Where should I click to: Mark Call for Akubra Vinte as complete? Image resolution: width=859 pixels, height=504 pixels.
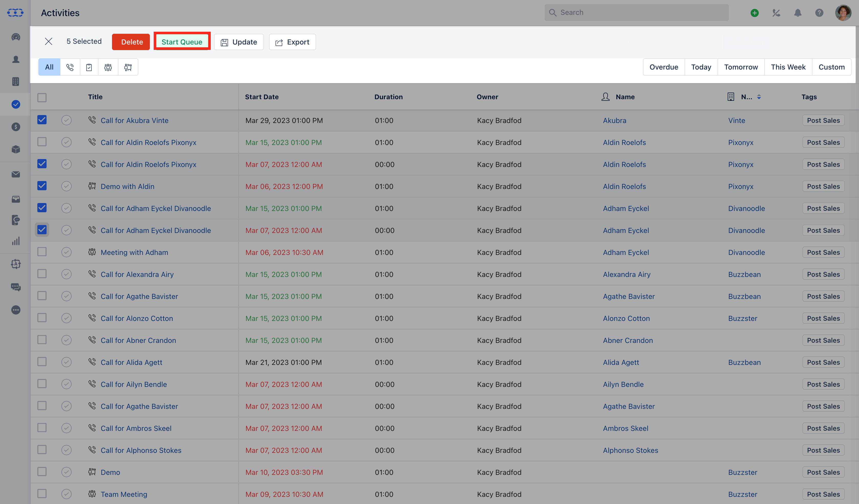coord(66,120)
